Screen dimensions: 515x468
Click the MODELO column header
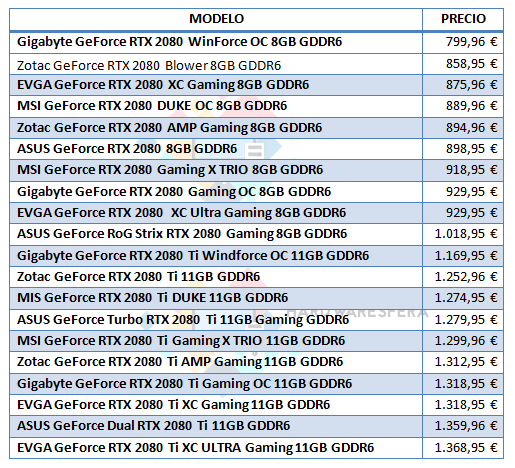216,19
